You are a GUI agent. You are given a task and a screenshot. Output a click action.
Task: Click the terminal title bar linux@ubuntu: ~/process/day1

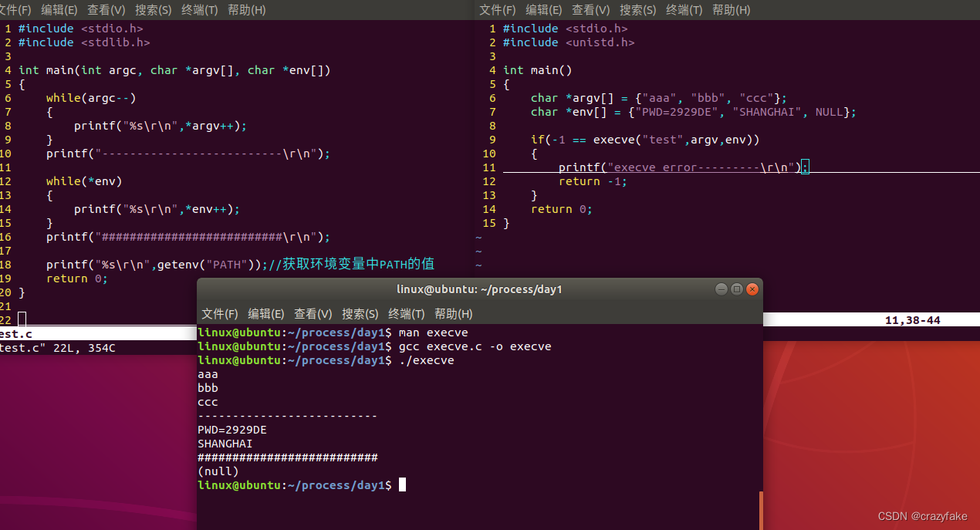pos(480,289)
